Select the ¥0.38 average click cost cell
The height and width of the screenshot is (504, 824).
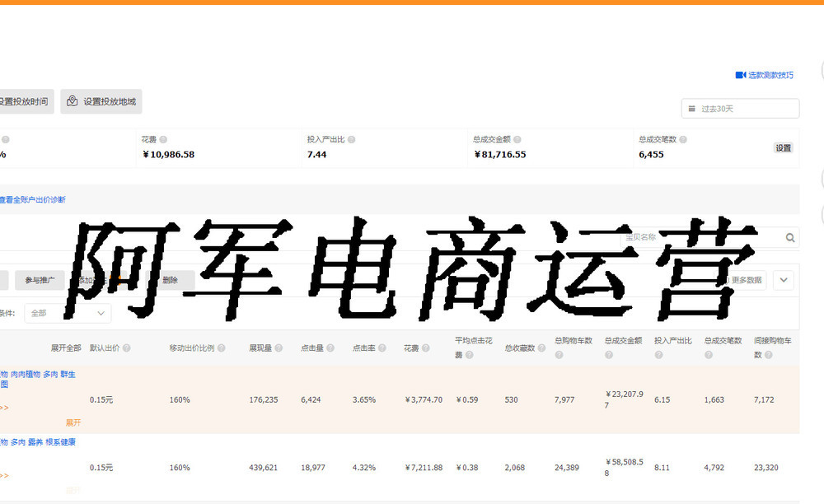[466, 468]
